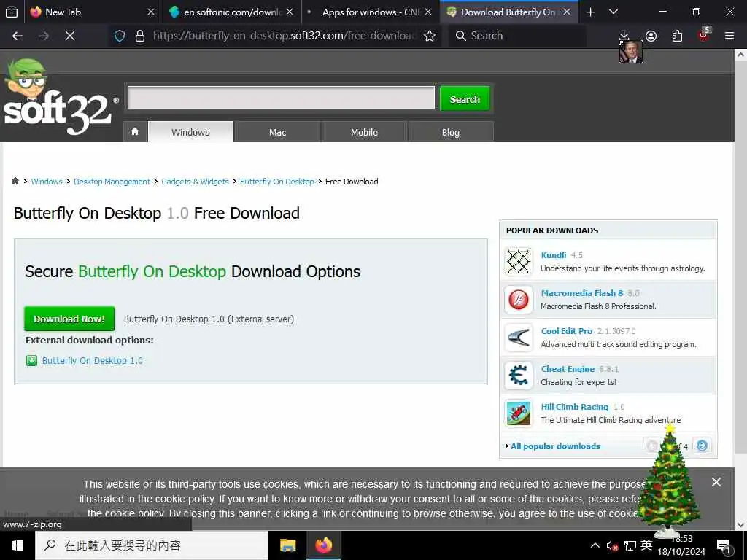The height and width of the screenshot is (560, 747).
Task: Select the Mac nav tab
Action: pos(278,132)
